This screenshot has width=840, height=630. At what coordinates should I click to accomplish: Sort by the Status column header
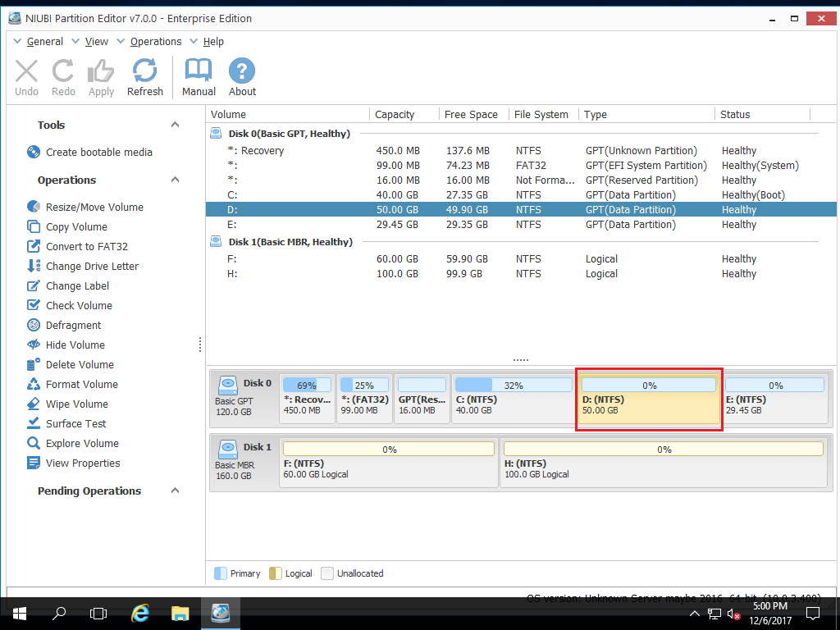coord(762,114)
